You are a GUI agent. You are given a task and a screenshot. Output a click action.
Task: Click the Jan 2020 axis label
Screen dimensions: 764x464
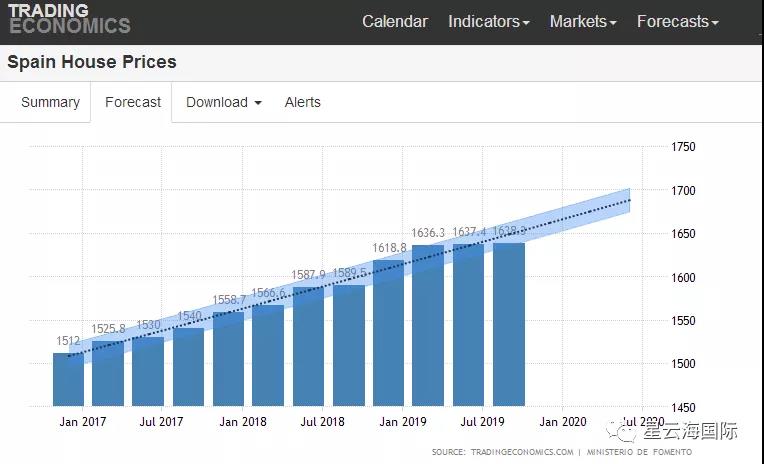563,422
